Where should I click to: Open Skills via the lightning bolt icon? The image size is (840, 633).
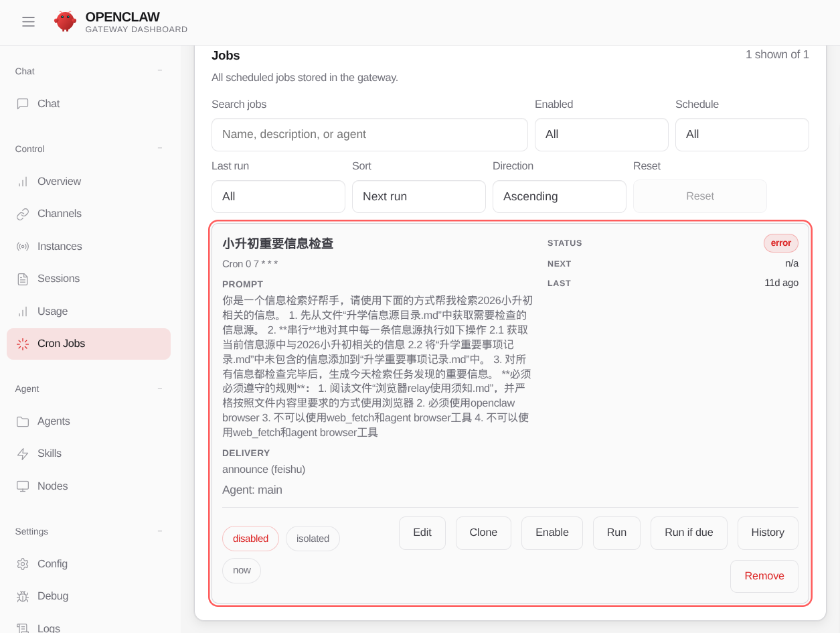[23, 454]
